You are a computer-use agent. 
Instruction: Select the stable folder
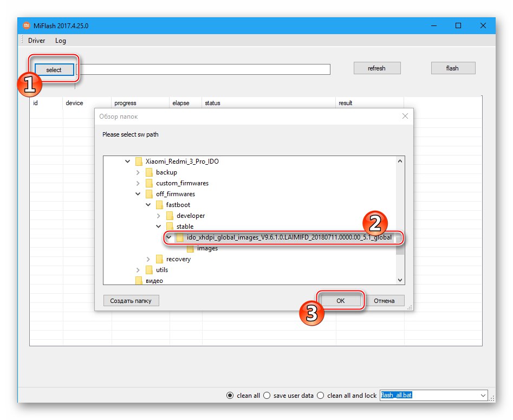click(x=185, y=227)
